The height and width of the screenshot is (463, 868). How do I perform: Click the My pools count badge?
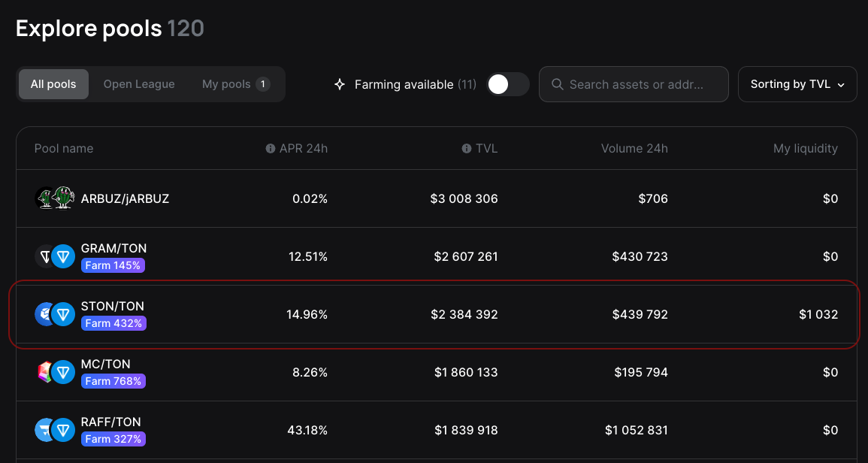263,84
